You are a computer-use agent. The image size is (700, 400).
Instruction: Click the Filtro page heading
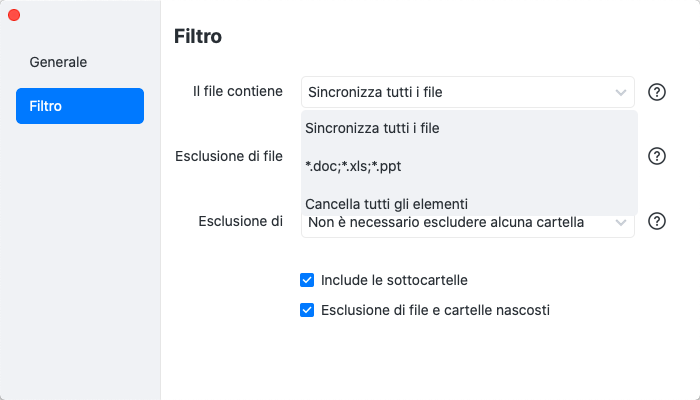click(197, 37)
